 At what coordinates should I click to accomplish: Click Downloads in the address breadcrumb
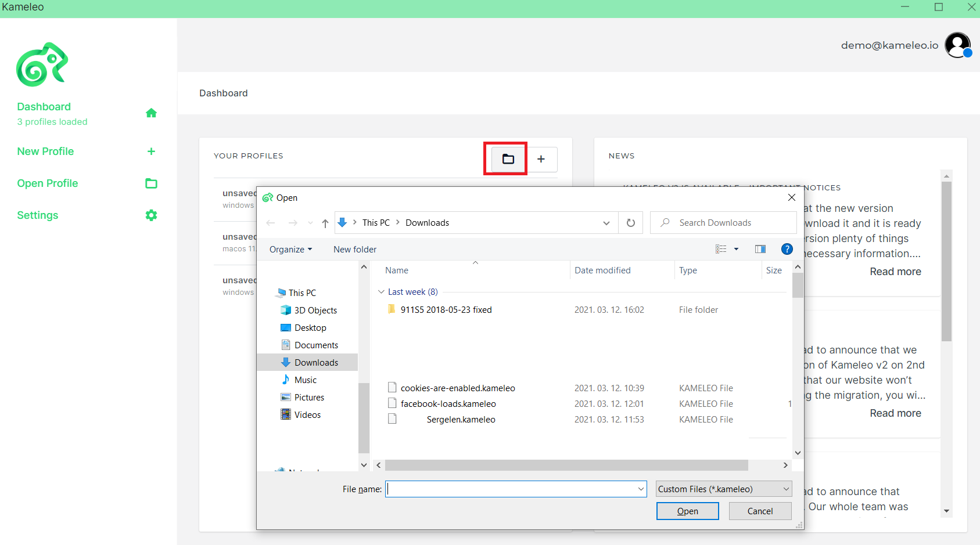pyautogui.click(x=427, y=223)
